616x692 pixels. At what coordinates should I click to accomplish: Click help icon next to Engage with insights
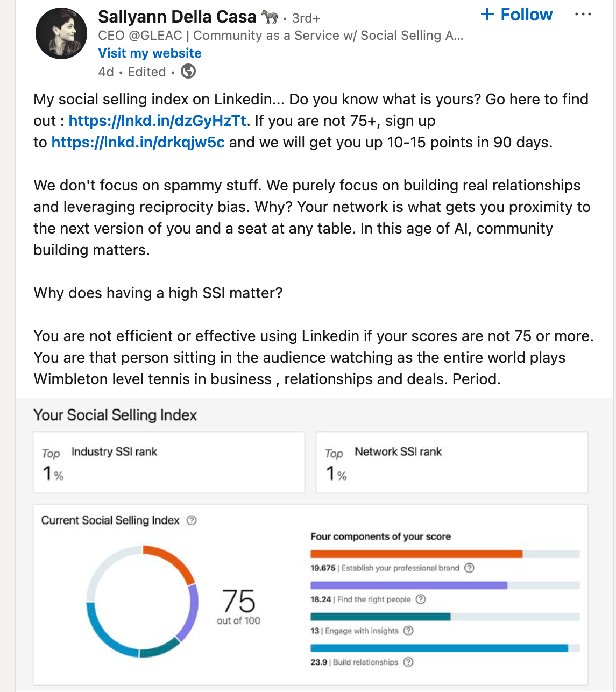point(407,631)
